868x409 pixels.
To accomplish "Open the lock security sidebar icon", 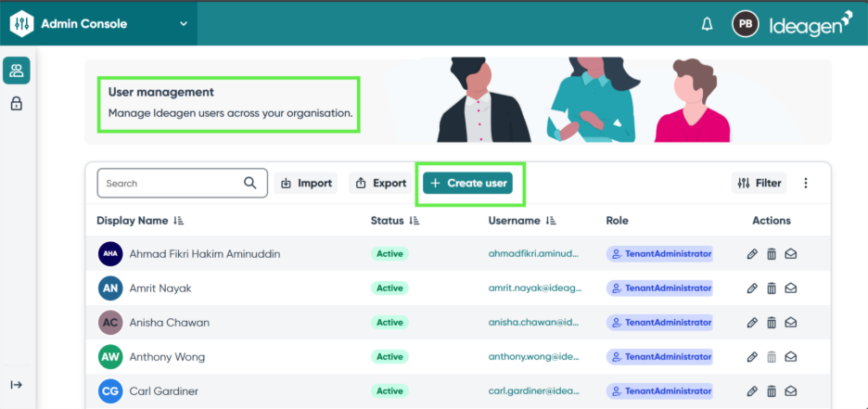I will tap(17, 104).
